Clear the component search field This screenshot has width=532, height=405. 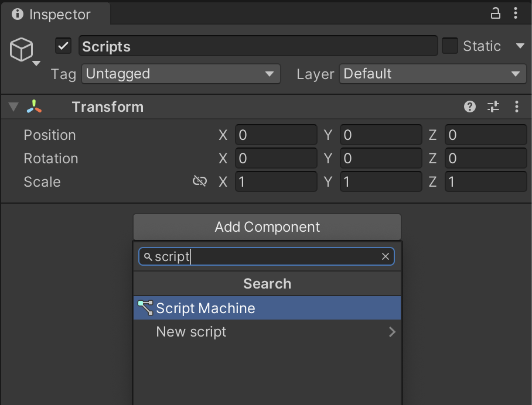pyautogui.click(x=385, y=256)
